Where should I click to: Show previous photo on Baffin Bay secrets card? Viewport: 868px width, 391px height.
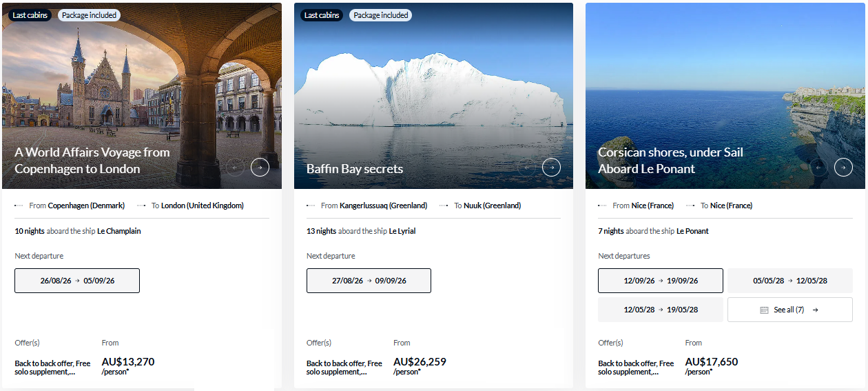click(x=527, y=167)
